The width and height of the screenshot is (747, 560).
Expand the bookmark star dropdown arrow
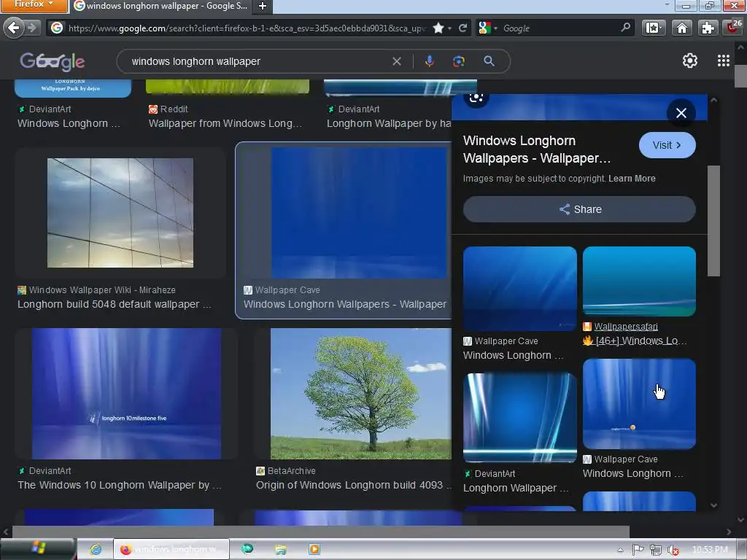click(449, 28)
